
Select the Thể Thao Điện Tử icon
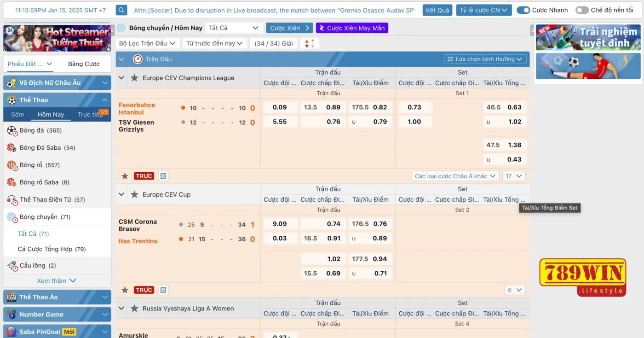[11, 199]
